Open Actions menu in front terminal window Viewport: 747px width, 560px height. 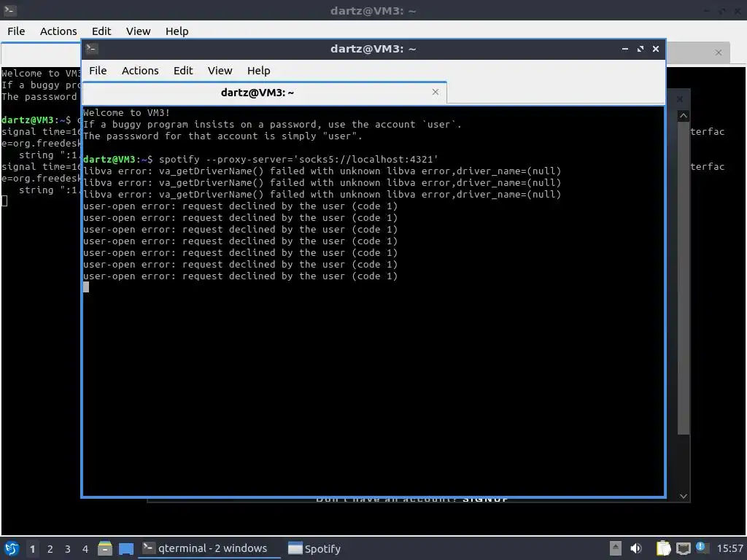140,71
